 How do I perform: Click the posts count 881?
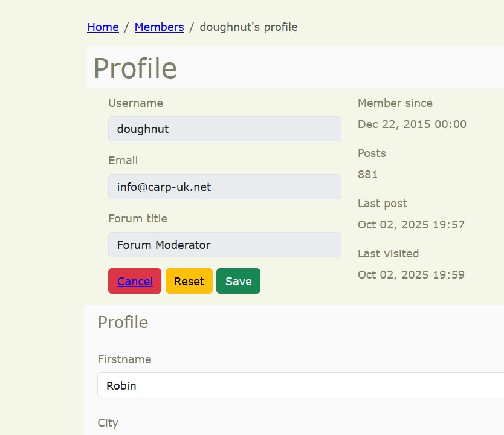coord(367,175)
